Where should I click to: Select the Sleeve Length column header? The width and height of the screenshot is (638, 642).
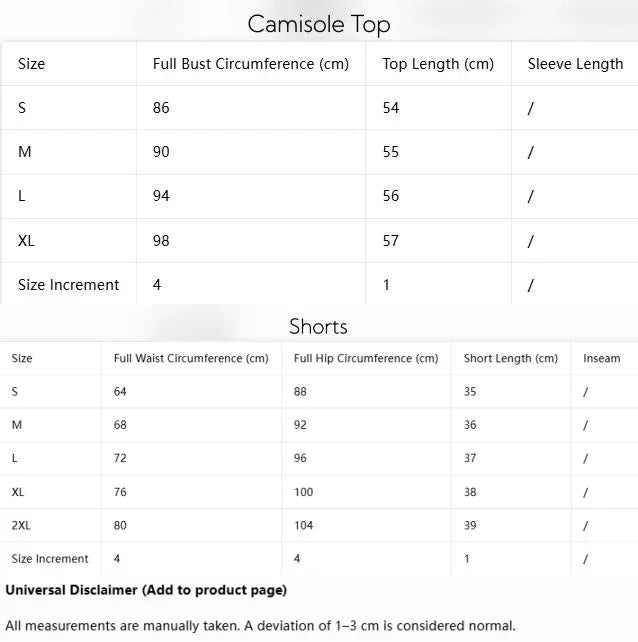(x=575, y=64)
